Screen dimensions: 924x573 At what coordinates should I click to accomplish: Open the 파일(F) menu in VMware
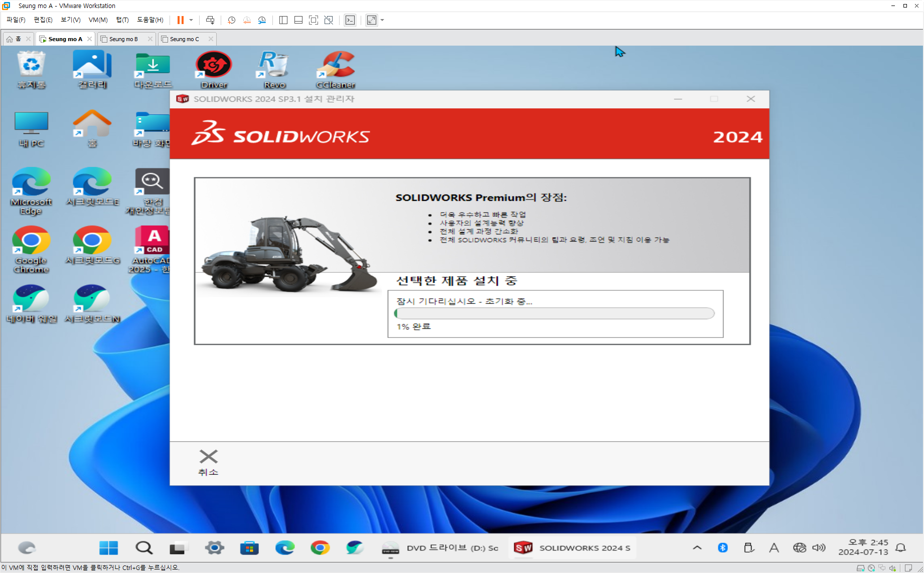[x=16, y=20]
